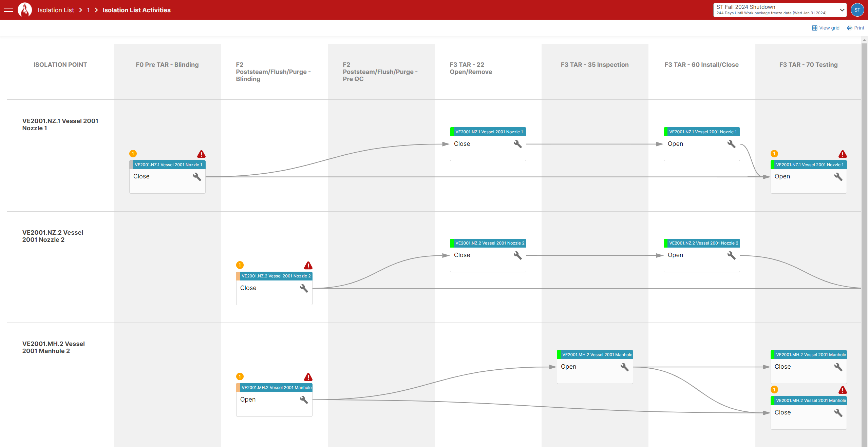Click the flame logo home icon
Viewport: 868px width, 447px height.
[25, 10]
